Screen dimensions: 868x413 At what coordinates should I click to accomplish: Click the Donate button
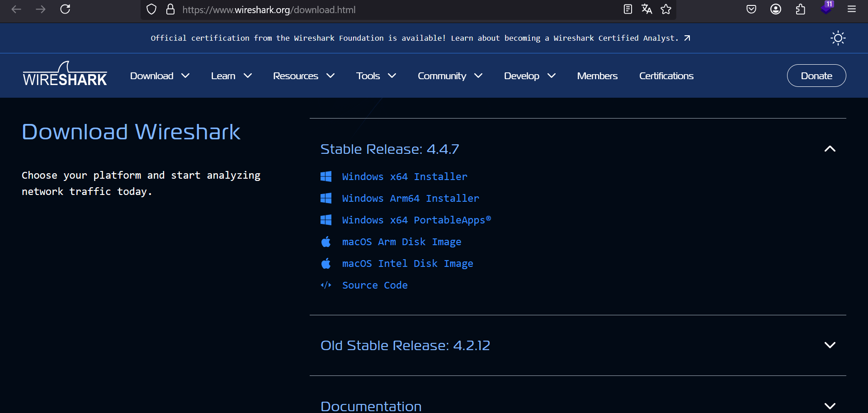[x=816, y=76]
